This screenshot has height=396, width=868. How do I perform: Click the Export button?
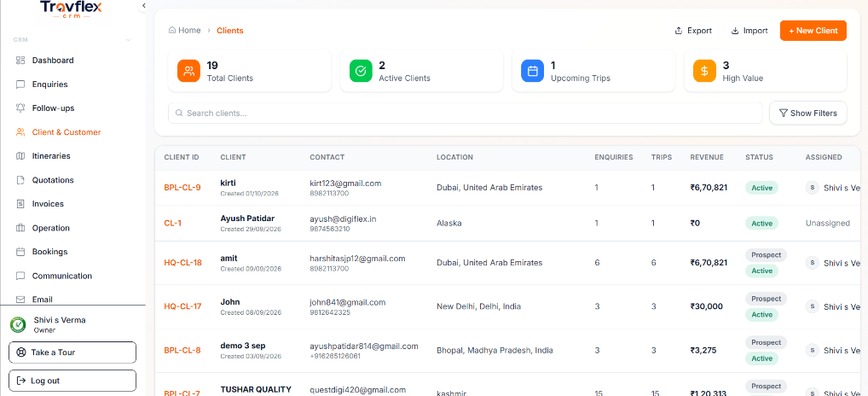(693, 31)
